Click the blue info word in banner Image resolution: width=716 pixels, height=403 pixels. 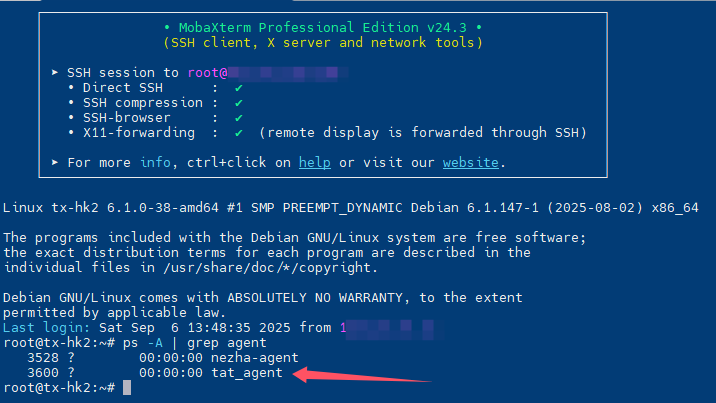(155, 162)
